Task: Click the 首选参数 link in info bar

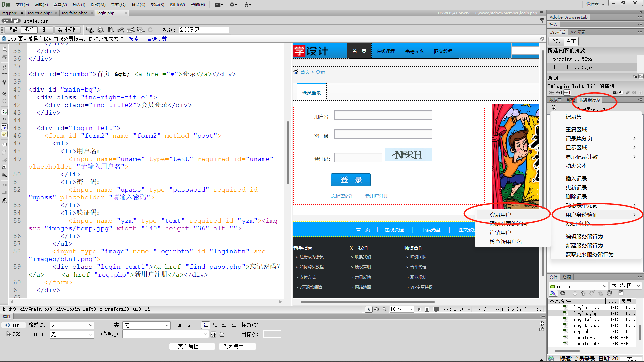Action: click(157, 39)
